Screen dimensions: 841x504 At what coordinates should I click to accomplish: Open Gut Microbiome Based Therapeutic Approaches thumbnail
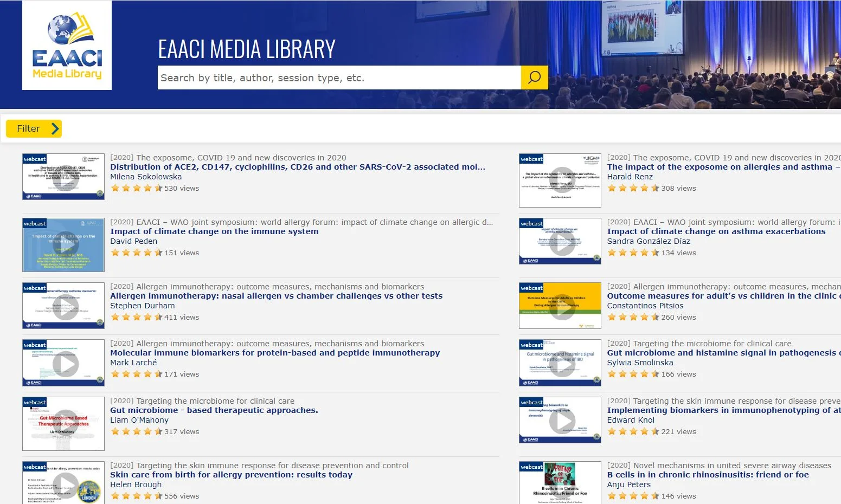click(63, 424)
